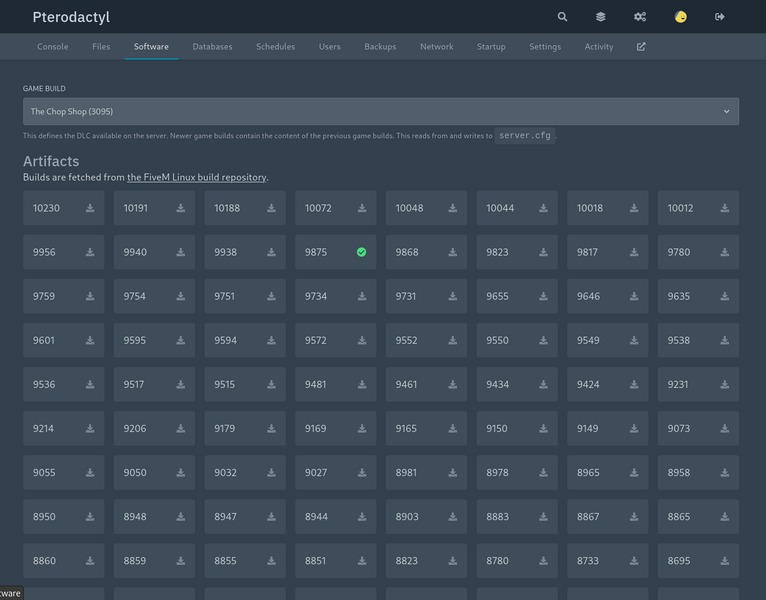Select artifact card 9938

[x=245, y=252]
